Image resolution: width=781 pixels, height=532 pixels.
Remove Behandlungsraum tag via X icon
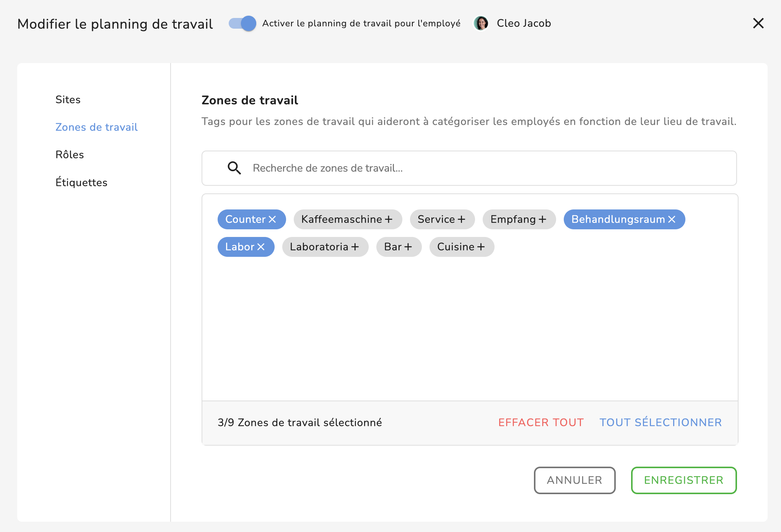point(672,219)
